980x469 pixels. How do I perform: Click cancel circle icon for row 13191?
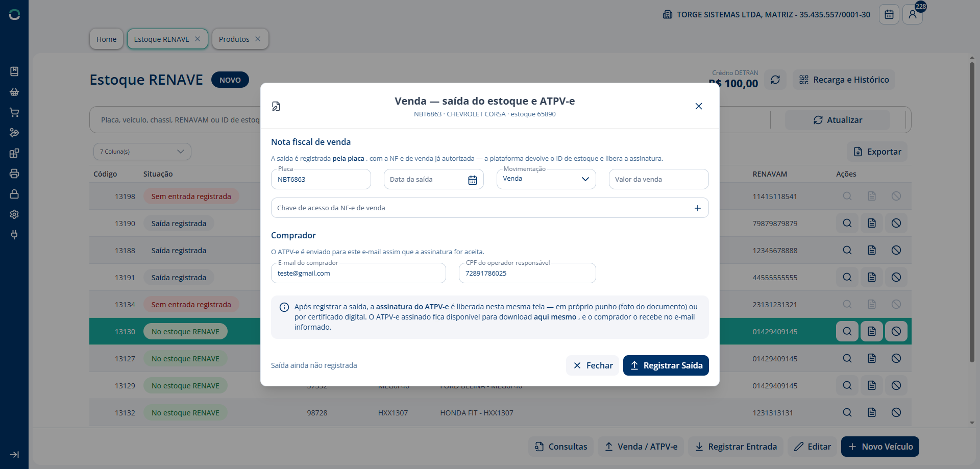[x=896, y=277]
